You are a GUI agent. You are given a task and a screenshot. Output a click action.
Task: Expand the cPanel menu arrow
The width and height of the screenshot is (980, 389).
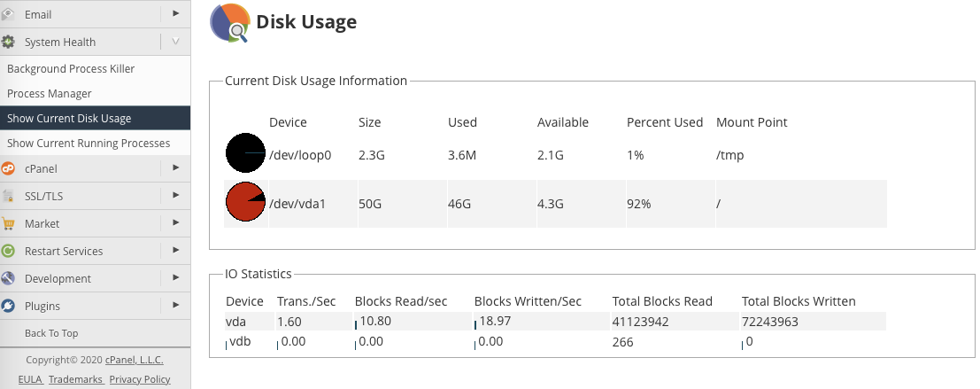175,168
